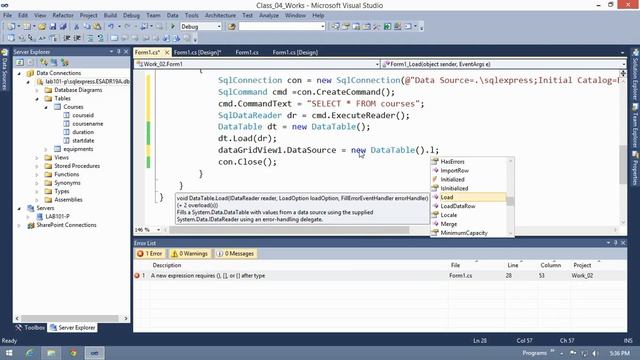Uncomment the selected lines icon

coord(100,38)
